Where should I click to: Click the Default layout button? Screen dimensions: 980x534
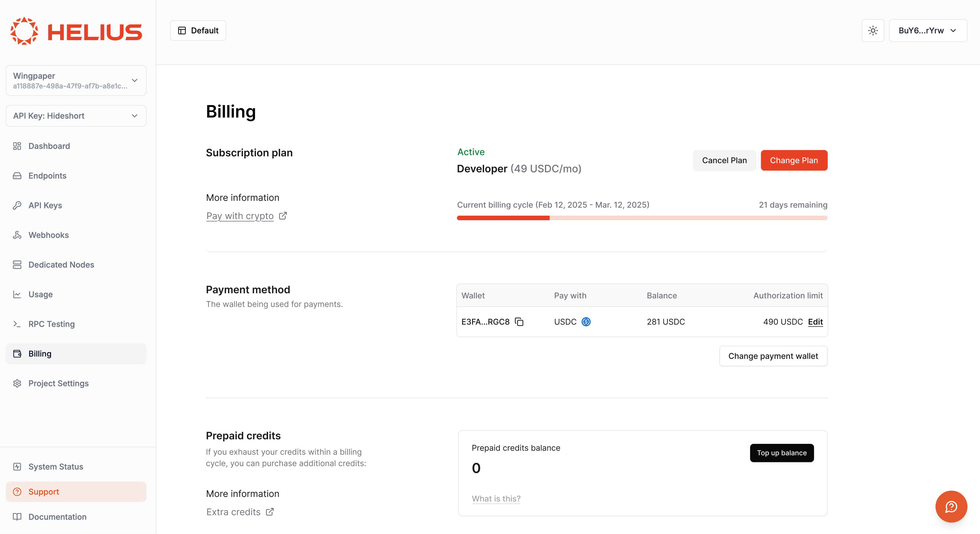coord(198,31)
